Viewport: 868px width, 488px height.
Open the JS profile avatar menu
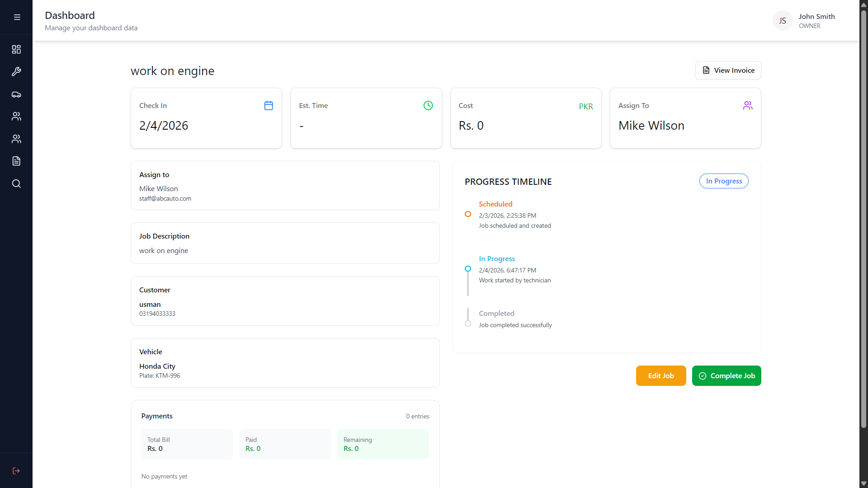[783, 20]
